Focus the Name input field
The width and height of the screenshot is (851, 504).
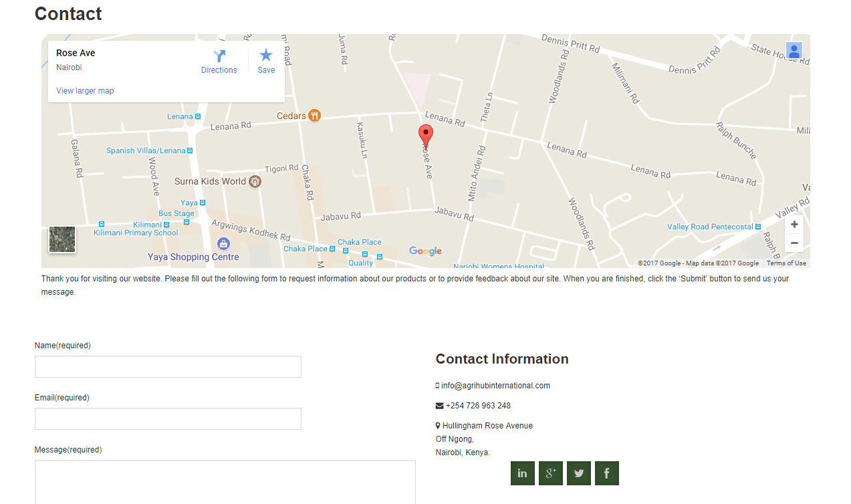[x=168, y=367]
